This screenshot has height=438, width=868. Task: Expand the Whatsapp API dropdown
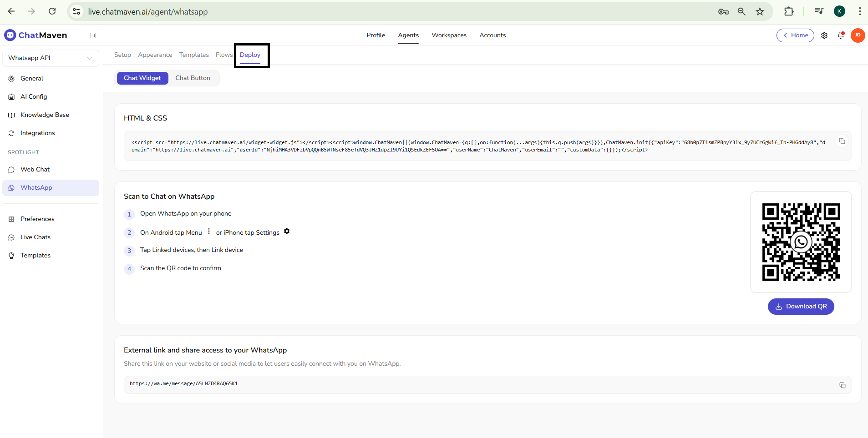tap(51, 58)
